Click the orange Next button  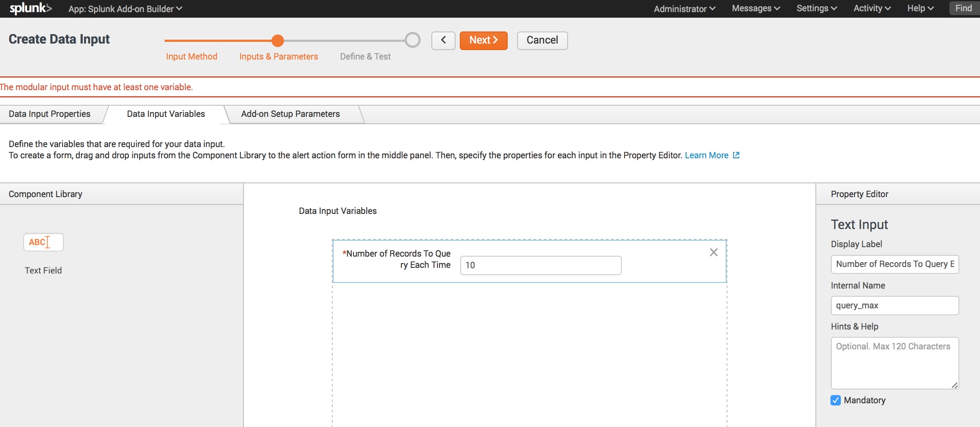point(483,41)
